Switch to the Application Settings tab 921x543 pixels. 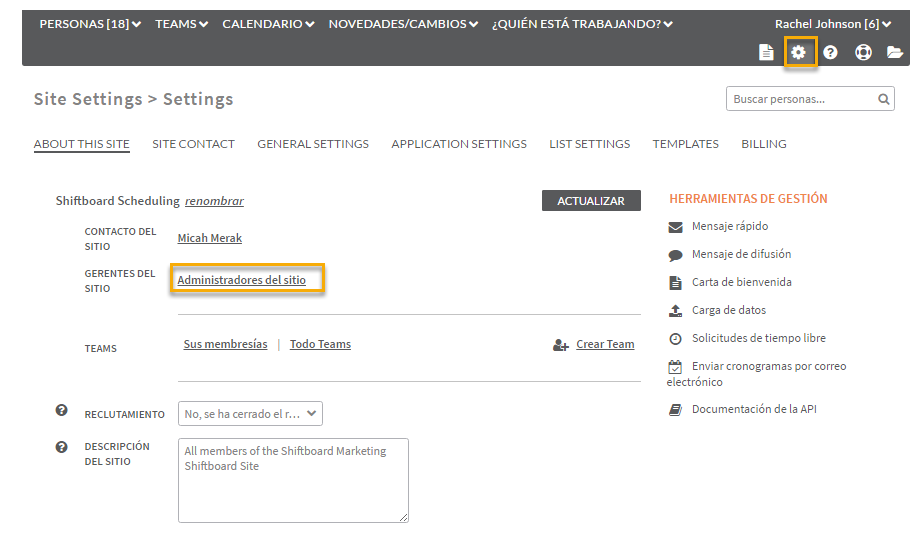click(x=459, y=144)
